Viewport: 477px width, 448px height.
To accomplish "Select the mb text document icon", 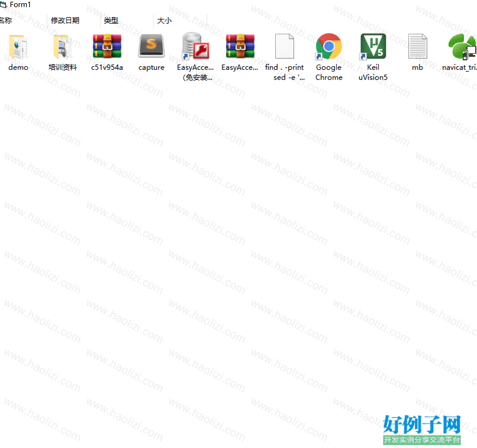I will 418,46.
